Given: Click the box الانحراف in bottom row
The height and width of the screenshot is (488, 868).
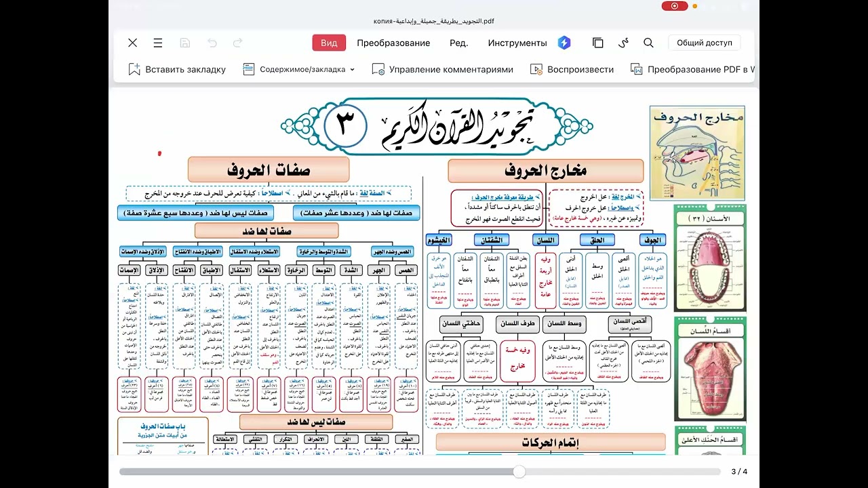Looking at the screenshot, I should 317,439.
